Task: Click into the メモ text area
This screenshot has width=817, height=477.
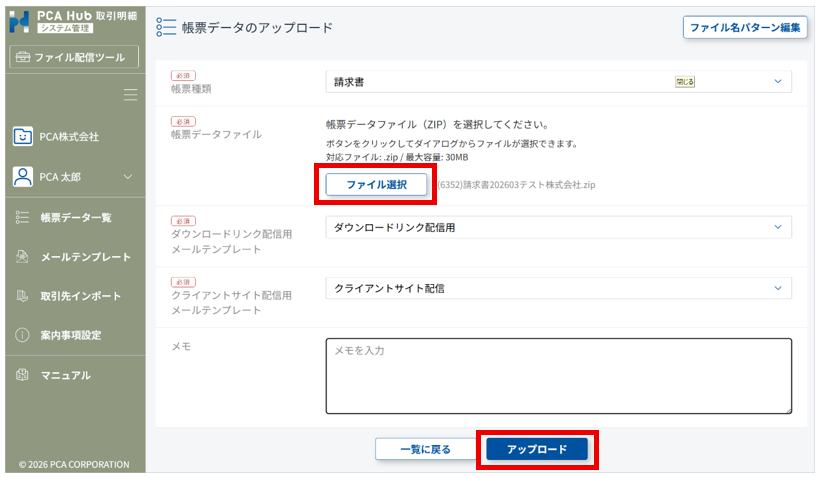Action: pos(558,375)
